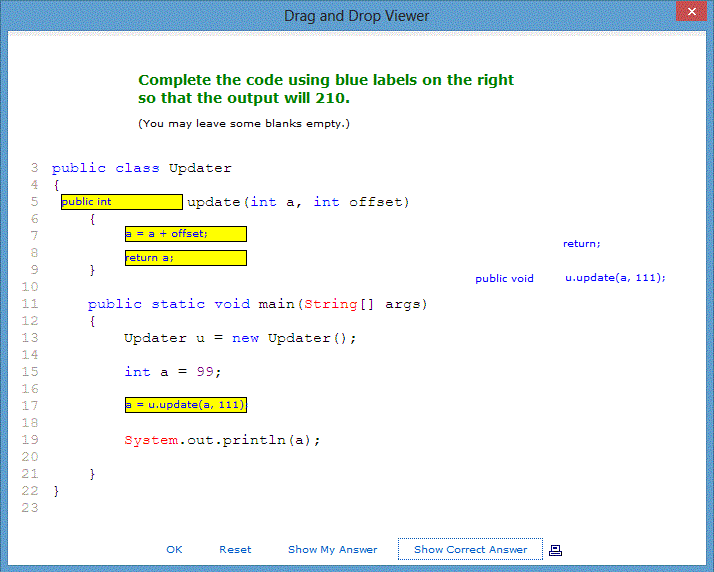Select the blue 'u.update(a, 111);' label
714x572 pixels.
[x=615, y=278]
